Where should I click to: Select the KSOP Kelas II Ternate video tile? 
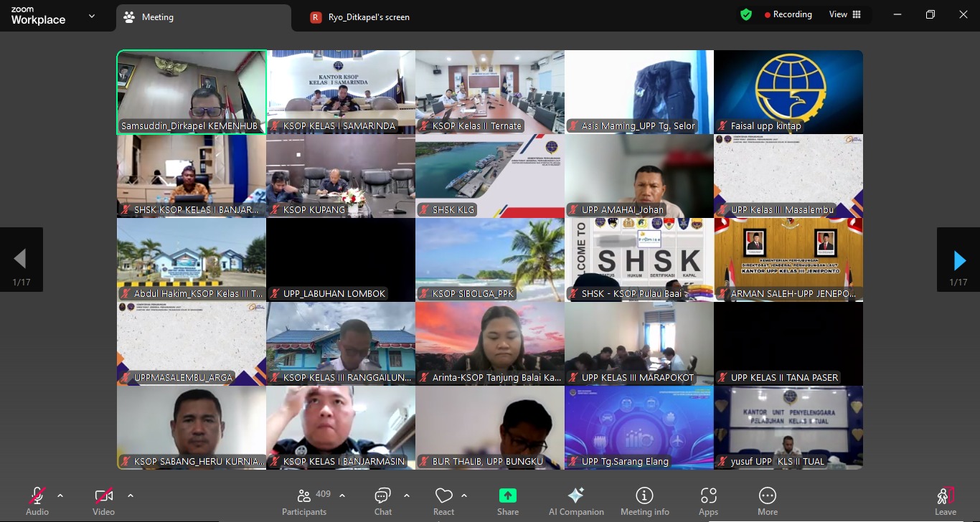point(490,92)
